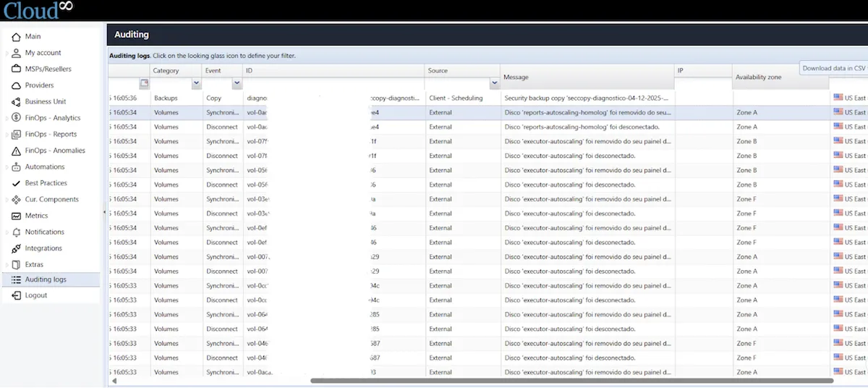The height and width of the screenshot is (388, 868).
Task: Select the 'Copy' event cell
Action: click(x=223, y=98)
